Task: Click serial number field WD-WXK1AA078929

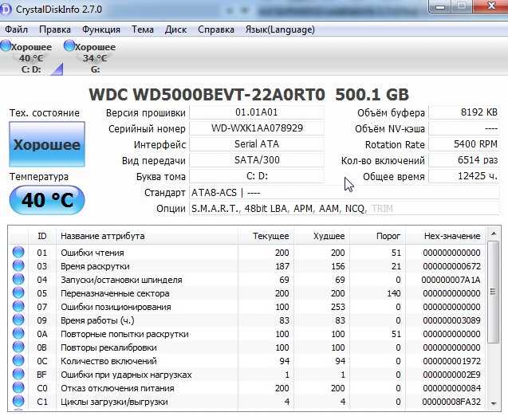Action: [257, 128]
